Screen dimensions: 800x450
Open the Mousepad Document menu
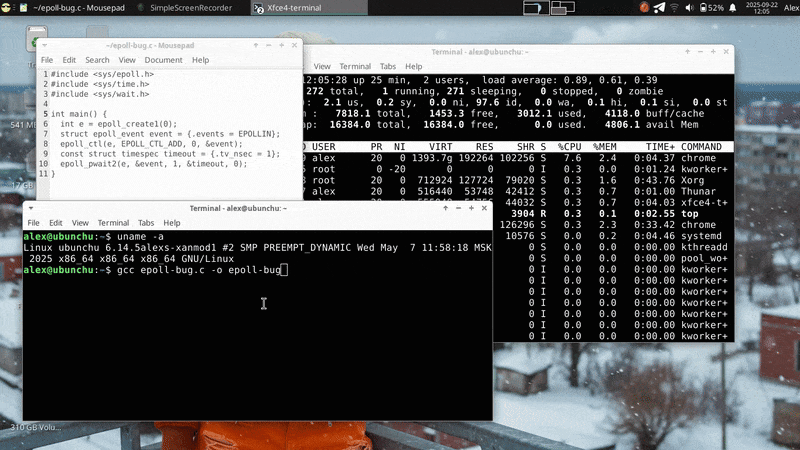[163, 60]
